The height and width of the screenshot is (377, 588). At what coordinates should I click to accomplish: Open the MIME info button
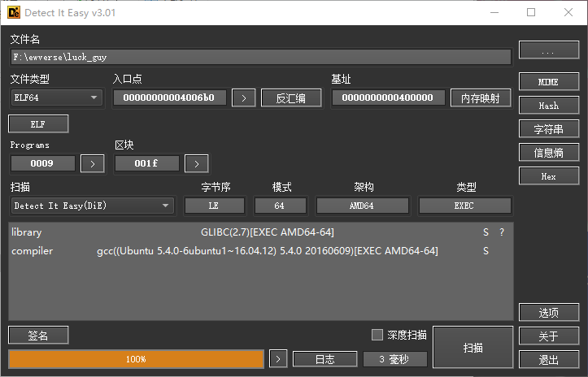[x=549, y=82]
